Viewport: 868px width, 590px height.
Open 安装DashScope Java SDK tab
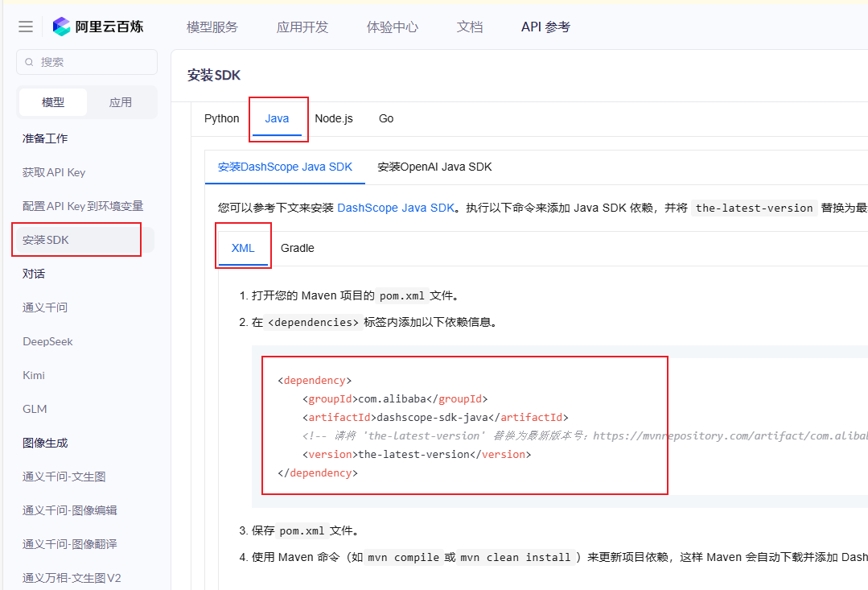pos(285,167)
